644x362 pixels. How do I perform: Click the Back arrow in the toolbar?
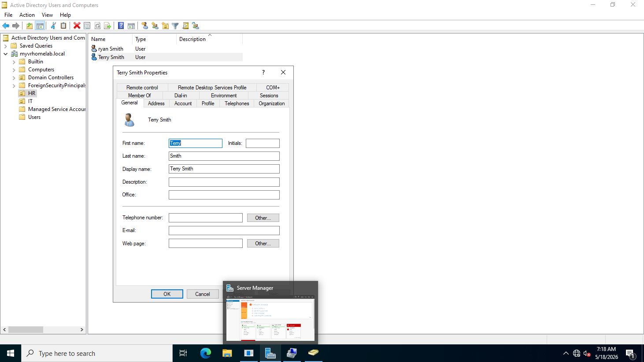pos(6,26)
